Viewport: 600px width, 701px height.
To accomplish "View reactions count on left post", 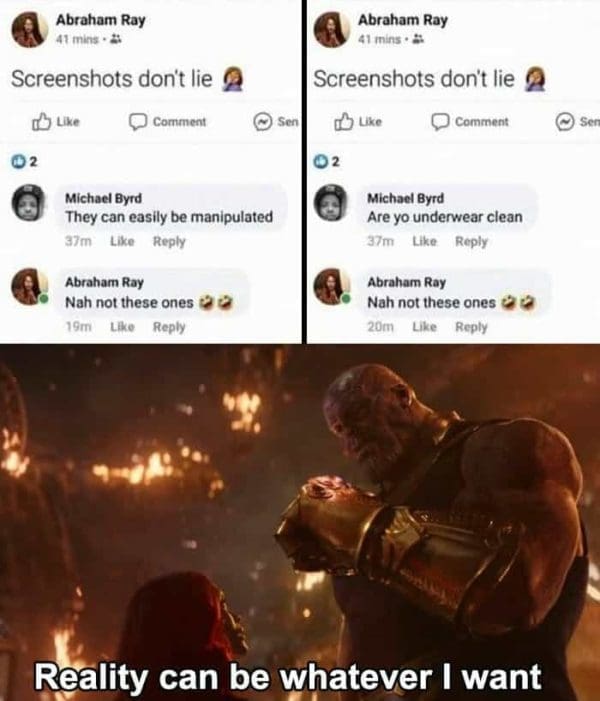I will click(x=25, y=161).
